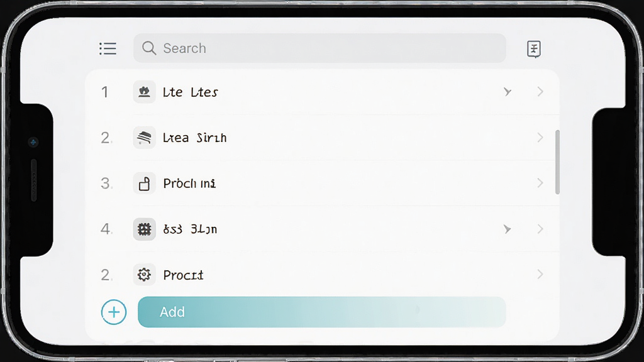This screenshot has width=644, height=362.
Task: Tap the circled plus icon
Action: click(x=114, y=312)
